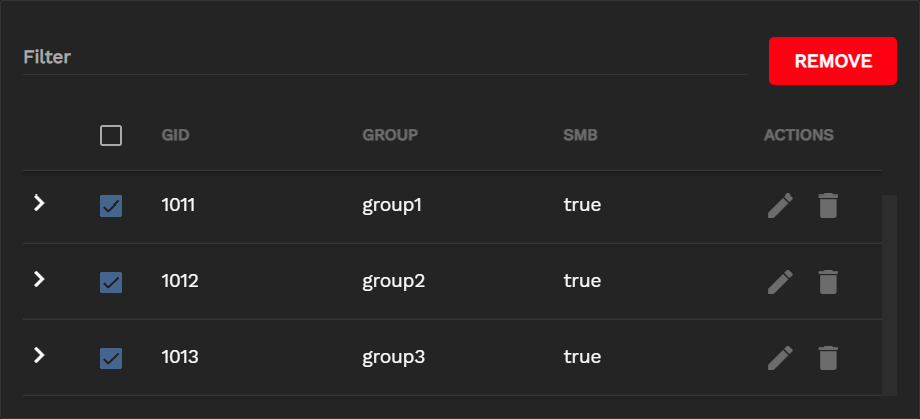Expand the row for GID 1012

point(39,279)
